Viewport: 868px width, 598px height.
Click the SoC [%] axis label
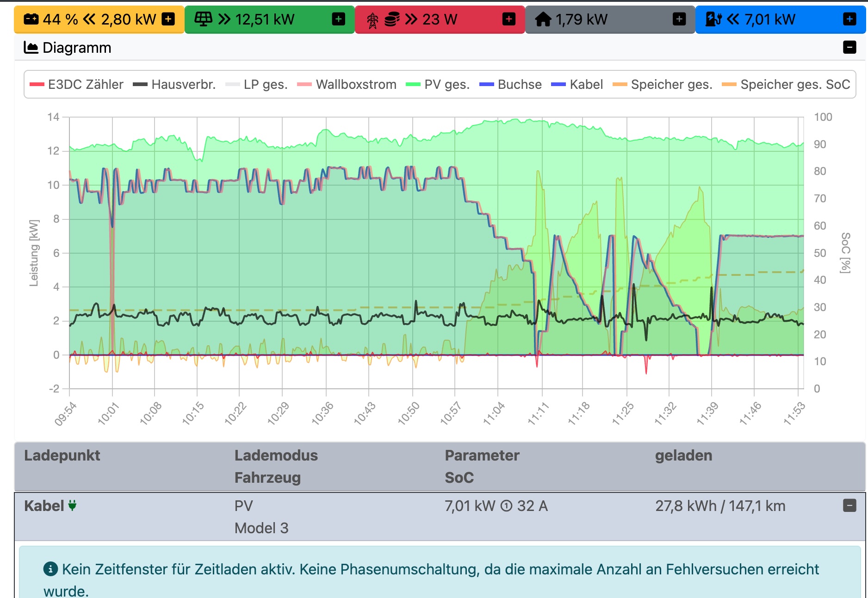(x=846, y=253)
